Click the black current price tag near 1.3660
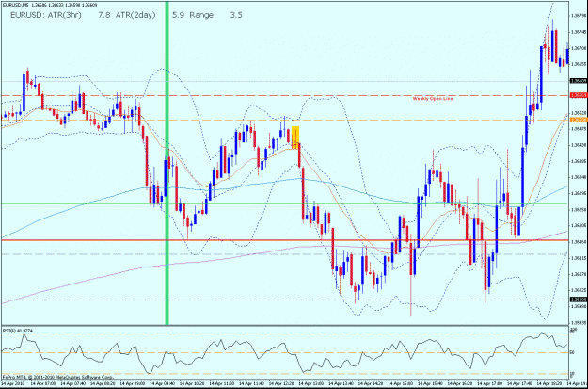Viewport: 588px width, 389px height. pos(577,81)
